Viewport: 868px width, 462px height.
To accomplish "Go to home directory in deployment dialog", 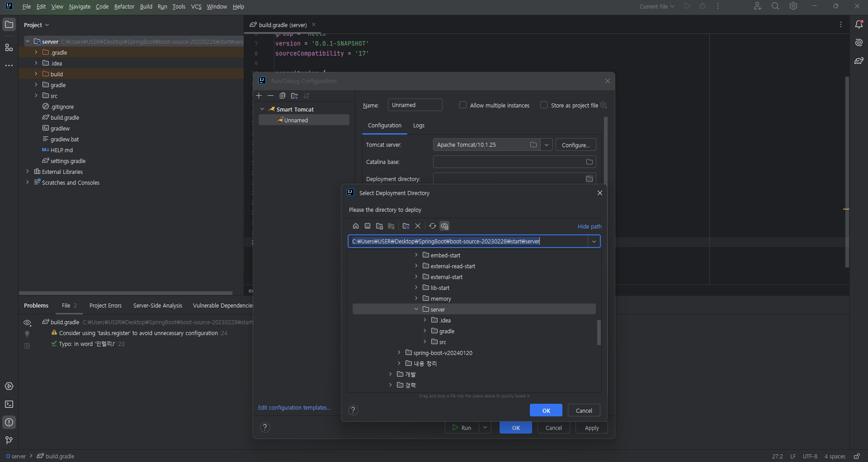I will tap(356, 226).
